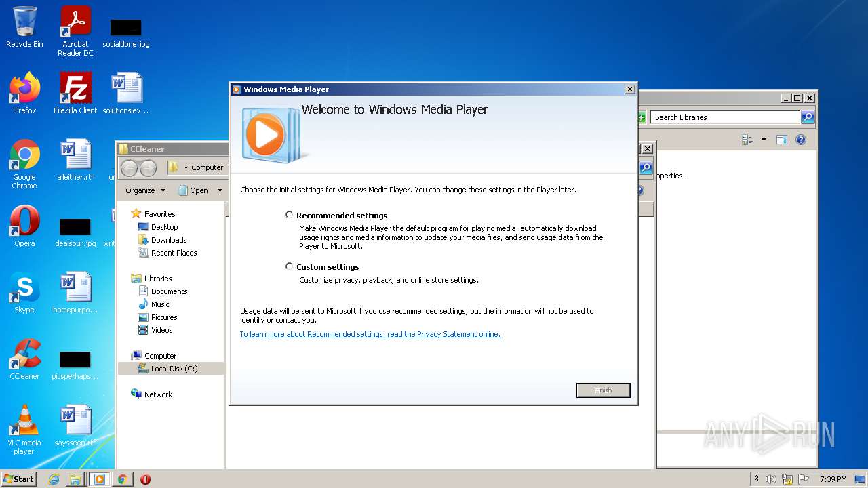Click the Search Libraries input field

725,117
